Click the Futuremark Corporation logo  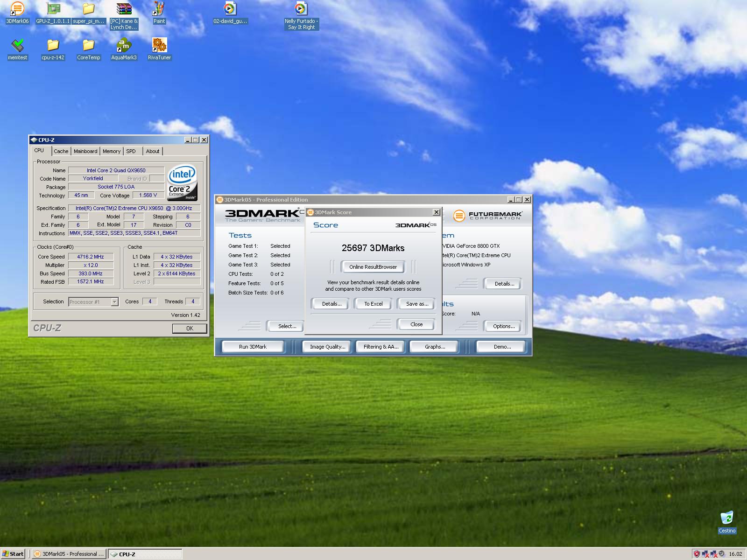click(488, 216)
